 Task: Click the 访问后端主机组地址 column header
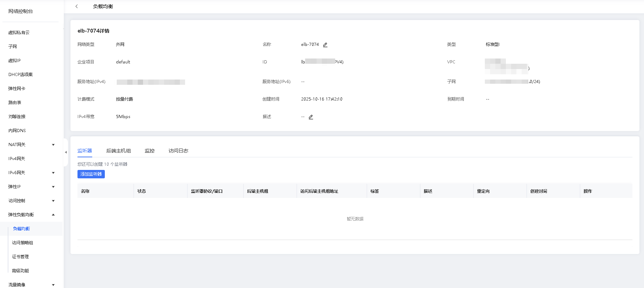319,191
